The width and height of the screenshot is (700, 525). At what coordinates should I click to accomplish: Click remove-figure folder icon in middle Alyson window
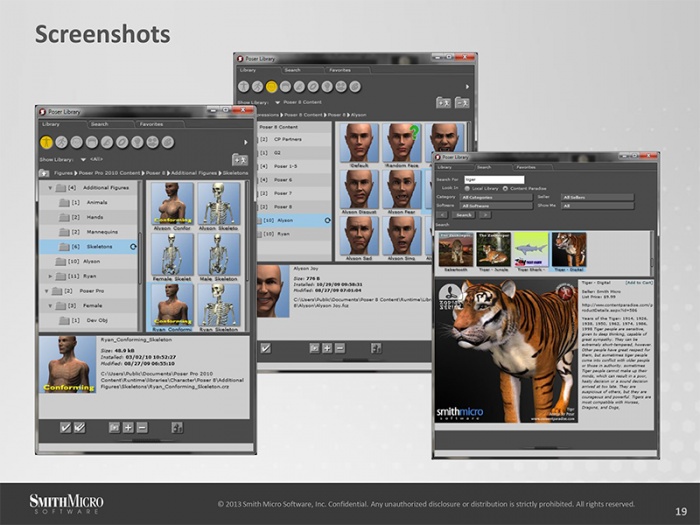tap(462, 103)
